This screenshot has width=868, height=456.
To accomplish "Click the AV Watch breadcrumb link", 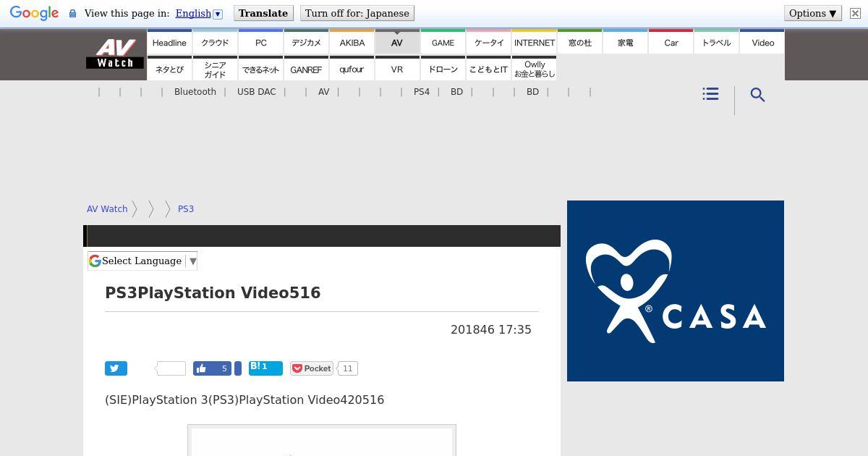I will coord(107,208).
